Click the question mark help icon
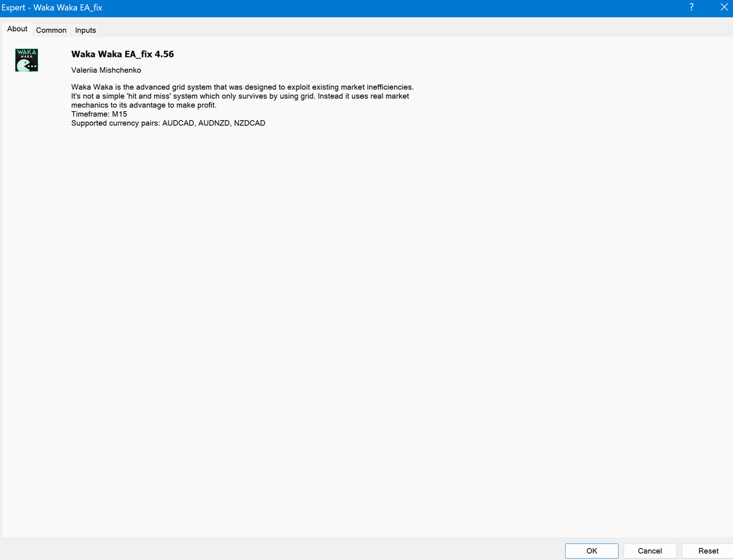Image resolution: width=733 pixels, height=560 pixels. tap(691, 7)
